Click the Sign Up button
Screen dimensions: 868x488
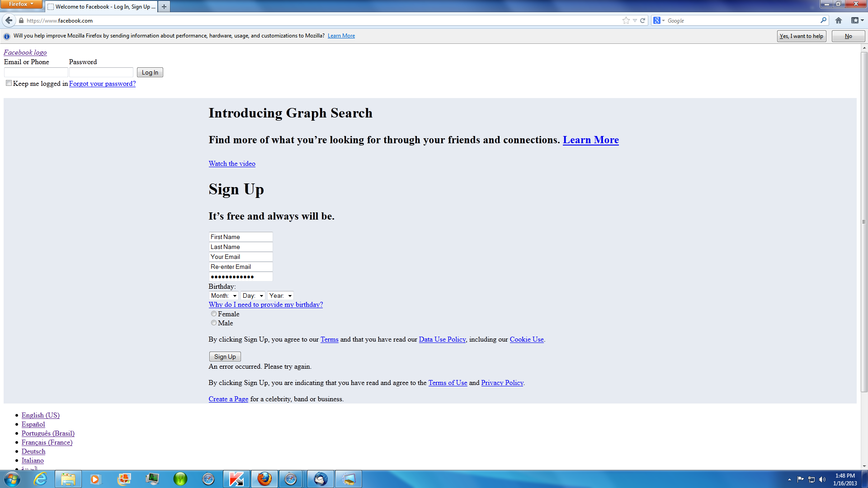click(x=225, y=357)
